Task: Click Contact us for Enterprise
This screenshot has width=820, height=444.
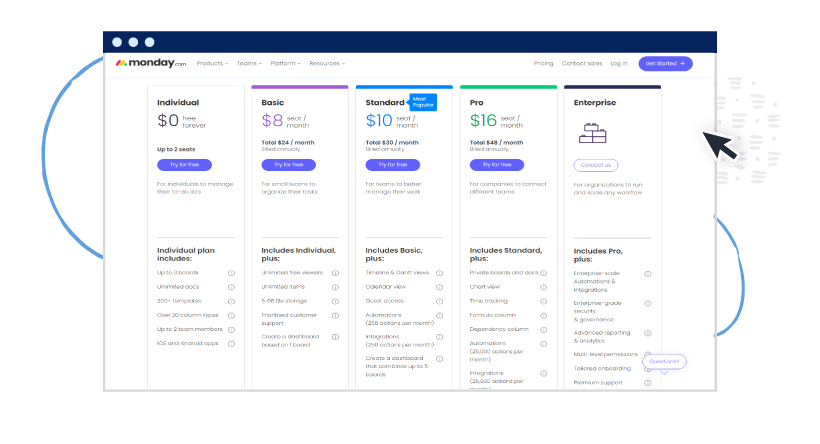Action: pyautogui.click(x=596, y=165)
